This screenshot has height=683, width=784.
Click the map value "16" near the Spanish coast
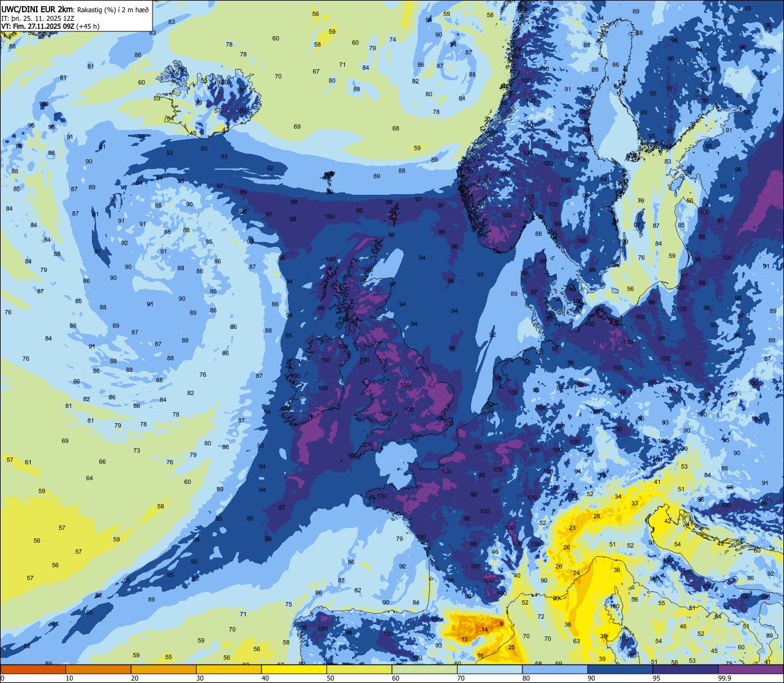coord(480,655)
